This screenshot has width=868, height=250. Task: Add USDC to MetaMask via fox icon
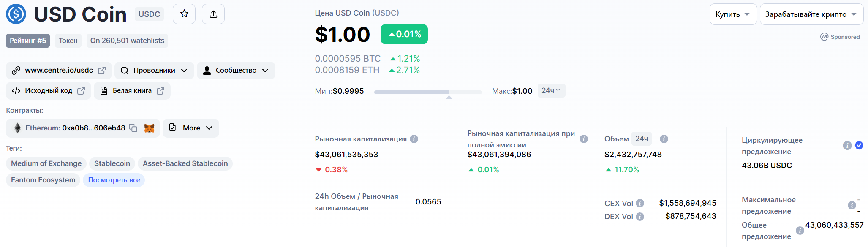coord(149,128)
